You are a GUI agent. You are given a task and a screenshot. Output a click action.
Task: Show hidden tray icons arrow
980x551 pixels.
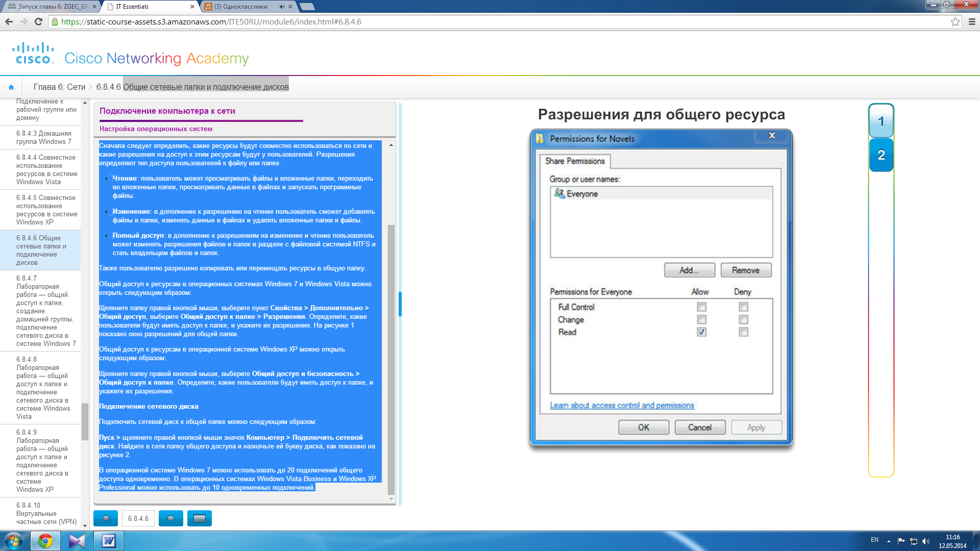click(x=889, y=541)
